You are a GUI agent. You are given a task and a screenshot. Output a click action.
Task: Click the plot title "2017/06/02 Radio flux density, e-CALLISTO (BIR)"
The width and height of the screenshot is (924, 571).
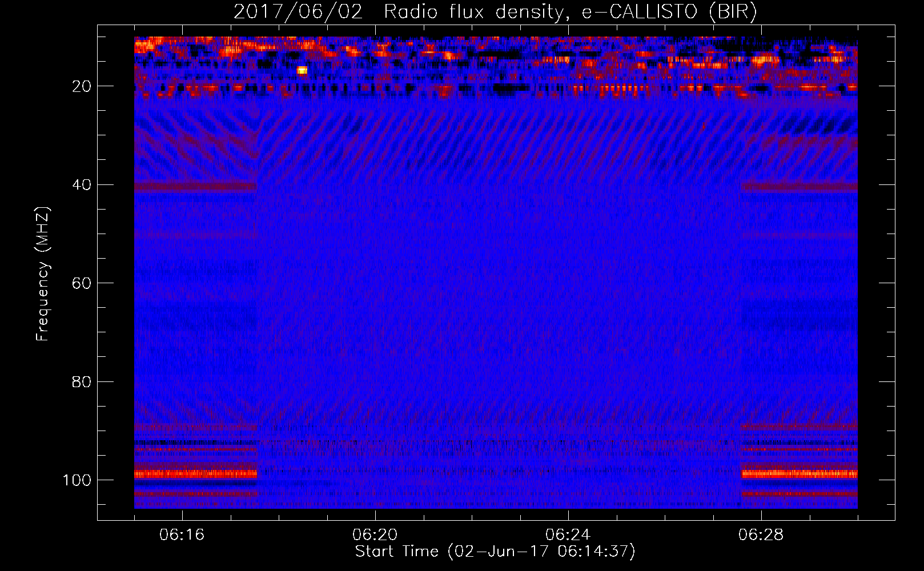point(495,12)
